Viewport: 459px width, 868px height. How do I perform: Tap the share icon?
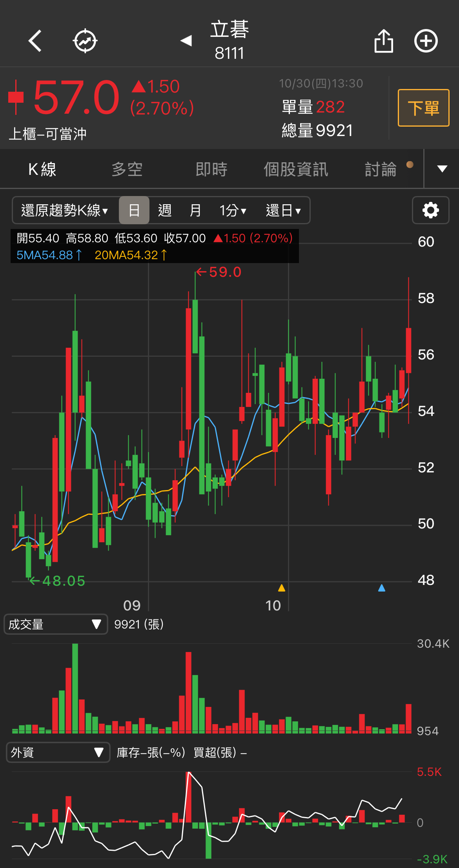click(383, 41)
